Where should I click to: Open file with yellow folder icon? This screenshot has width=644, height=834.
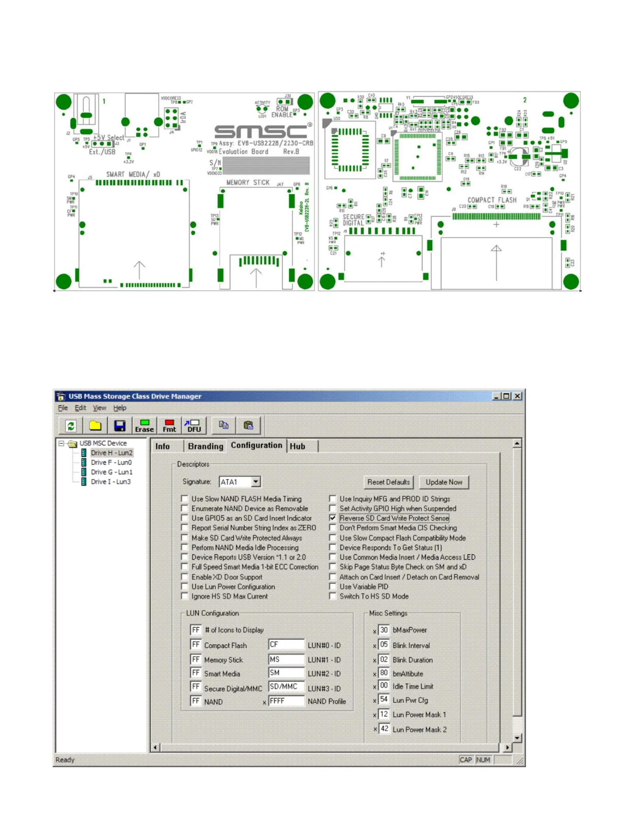(x=95, y=426)
